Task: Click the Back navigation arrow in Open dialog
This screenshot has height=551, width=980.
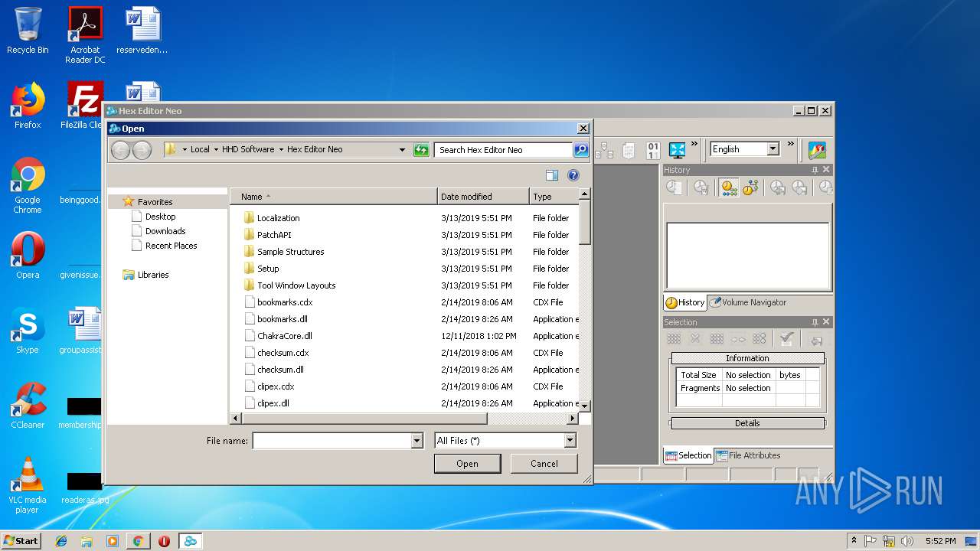Action: [120, 150]
